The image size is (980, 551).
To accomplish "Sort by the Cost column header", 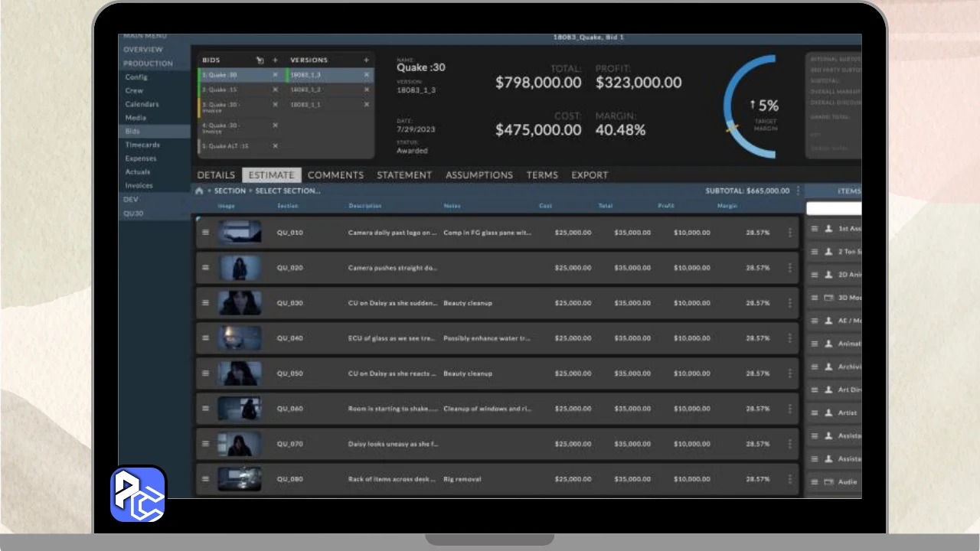I will coord(545,206).
